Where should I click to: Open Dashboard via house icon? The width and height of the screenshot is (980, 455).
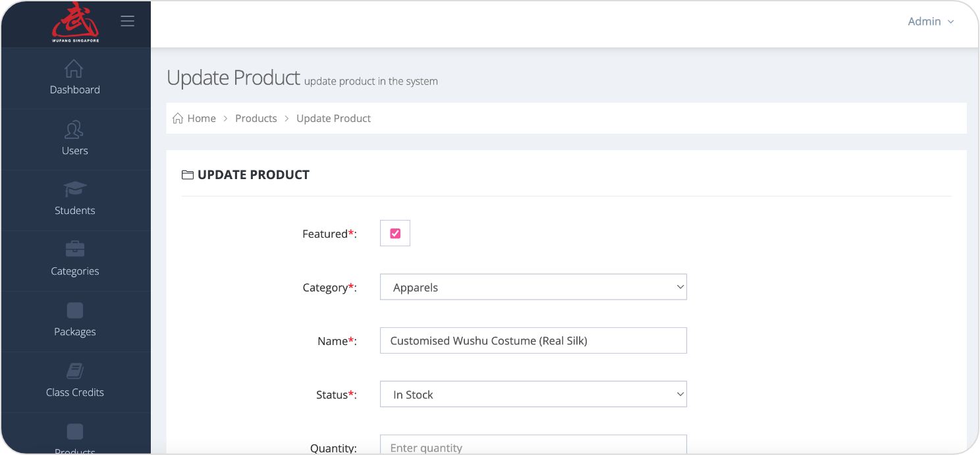click(x=74, y=68)
